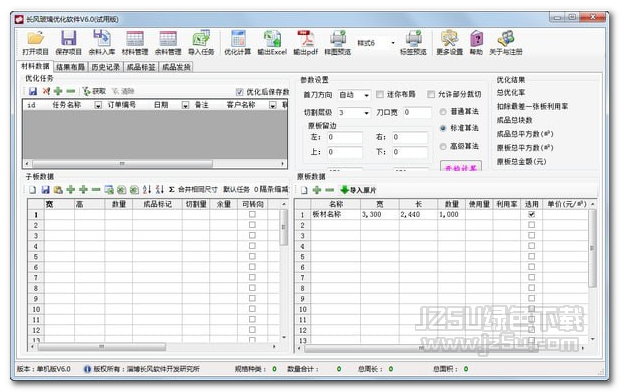This screenshot has height=392, width=620.
Task: Enable the 迷你布局 checkbox
Action: coord(380,94)
